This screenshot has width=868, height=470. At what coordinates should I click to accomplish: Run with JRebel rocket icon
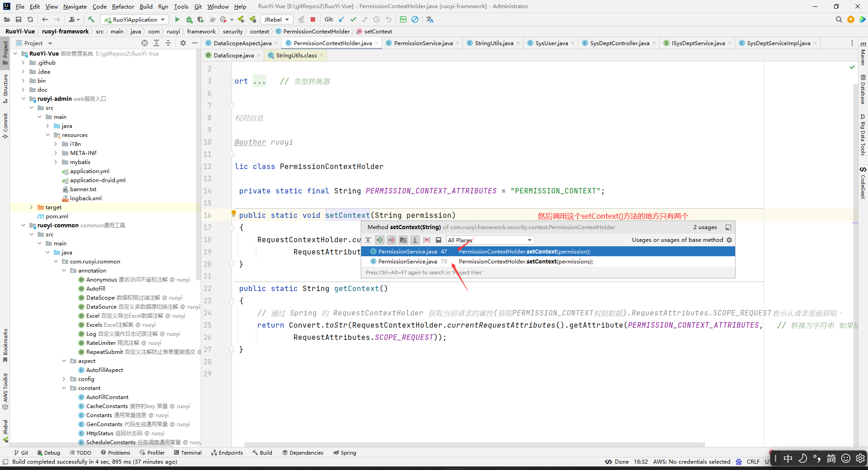pyautogui.click(x=241, y=19)
